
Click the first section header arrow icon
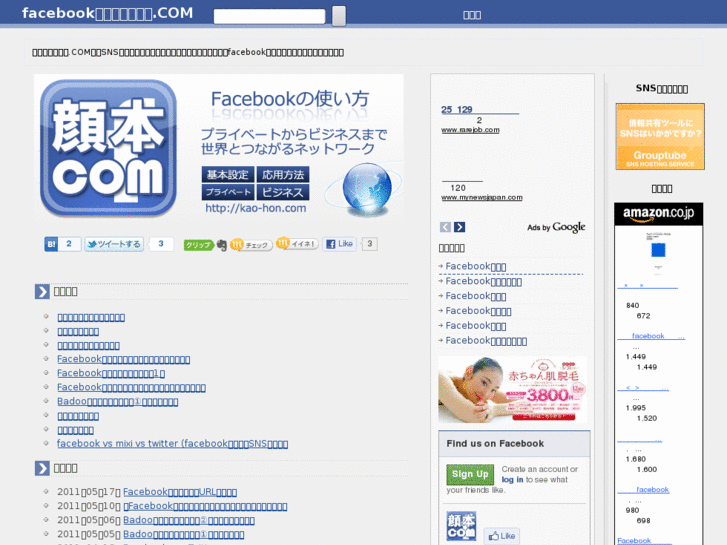[42, 292]
